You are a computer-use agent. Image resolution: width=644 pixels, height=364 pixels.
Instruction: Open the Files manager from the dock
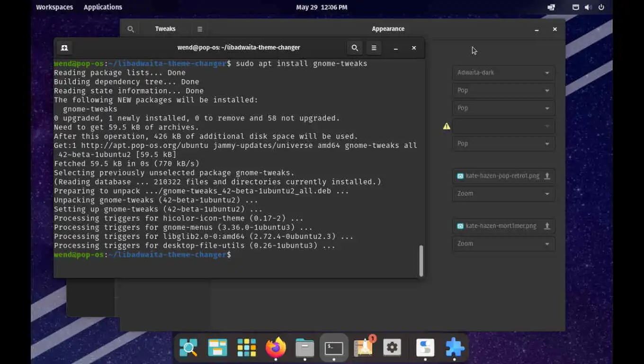click(x=305, y=348)
